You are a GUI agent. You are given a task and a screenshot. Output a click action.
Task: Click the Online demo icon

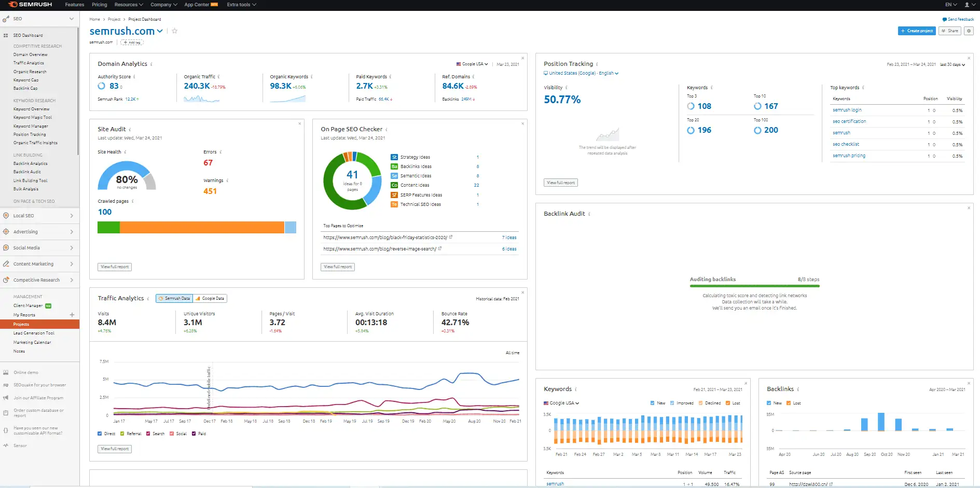click(6, 372)
